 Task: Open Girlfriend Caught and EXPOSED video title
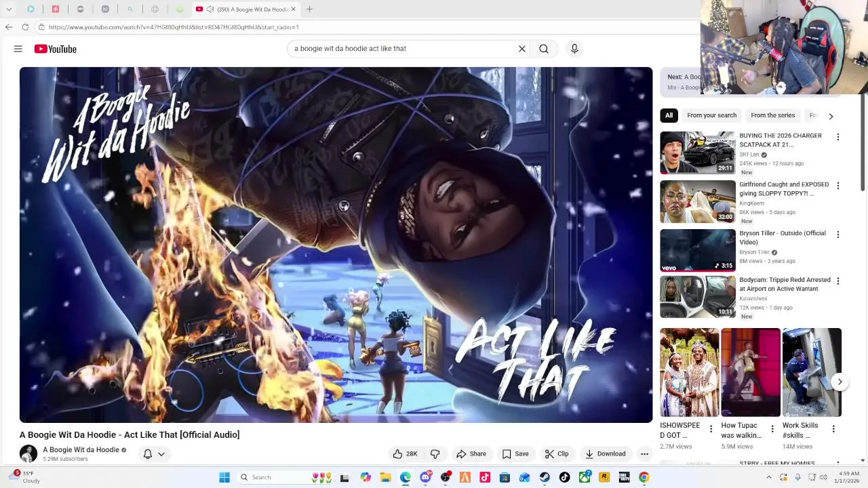tap(784, 189)
